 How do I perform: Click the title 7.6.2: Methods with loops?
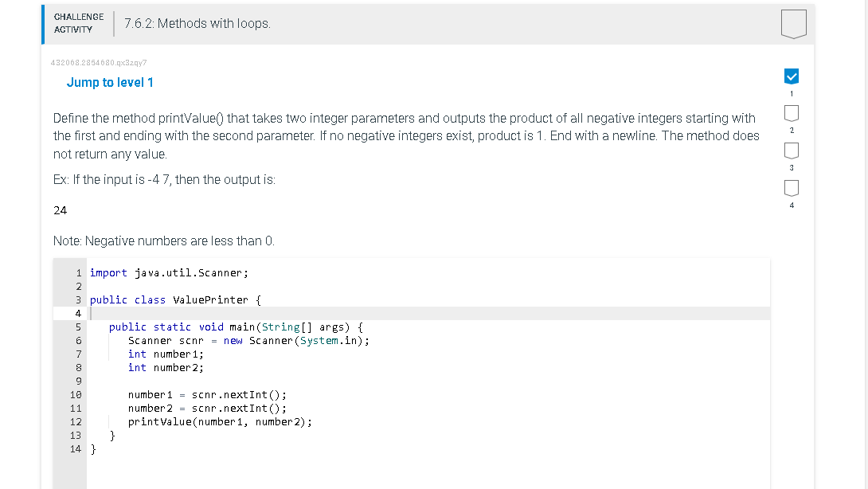[x=198, y=23]
